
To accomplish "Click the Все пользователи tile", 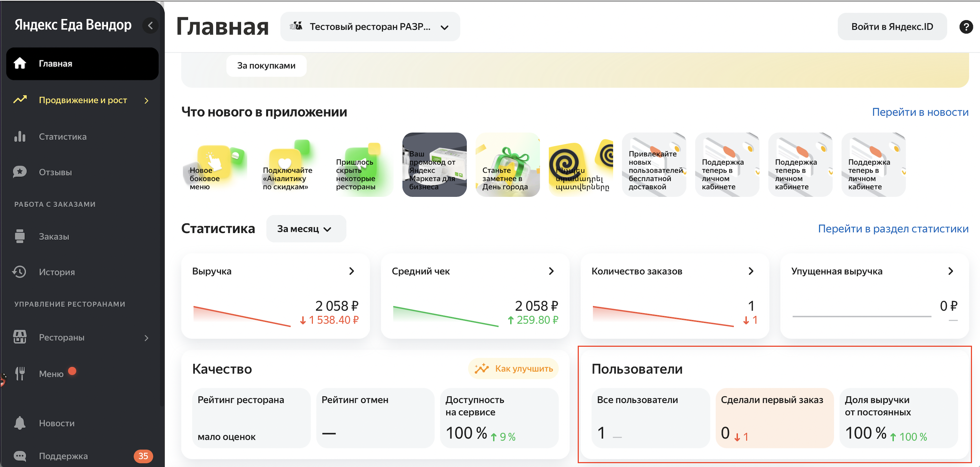I will point(650,418).
